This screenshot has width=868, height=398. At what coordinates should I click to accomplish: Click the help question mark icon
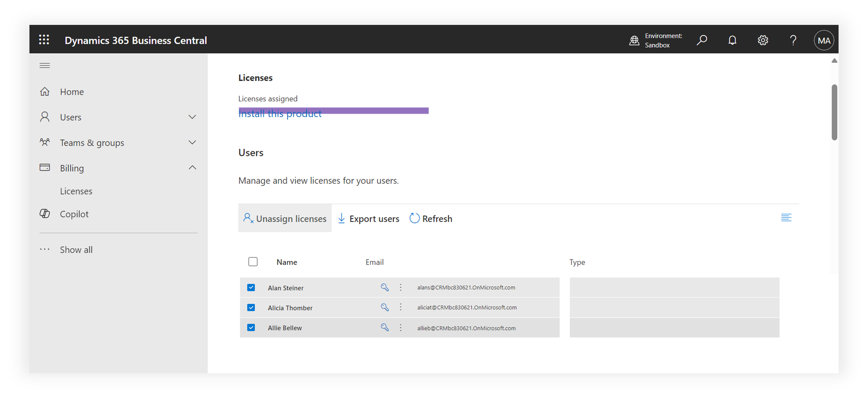[793, 40]
